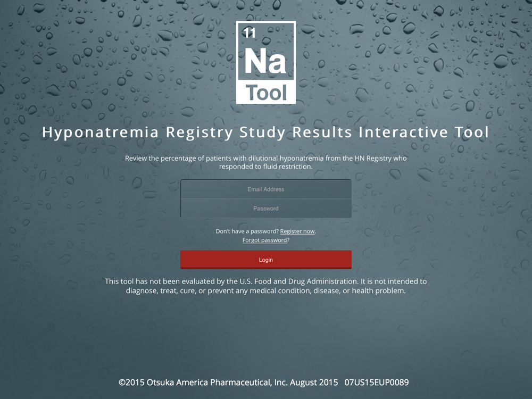The height and width of the screenshot is (399, 532).
Task: Click the Otsuka America Pharmaceutical copyright line
Action: click(x=264, y=383)
